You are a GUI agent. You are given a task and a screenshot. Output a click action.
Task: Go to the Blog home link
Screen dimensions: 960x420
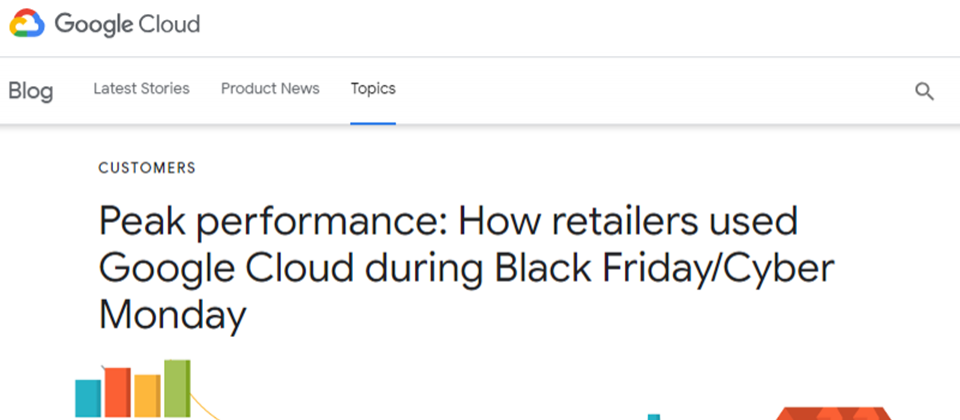(x=31, y=91)
